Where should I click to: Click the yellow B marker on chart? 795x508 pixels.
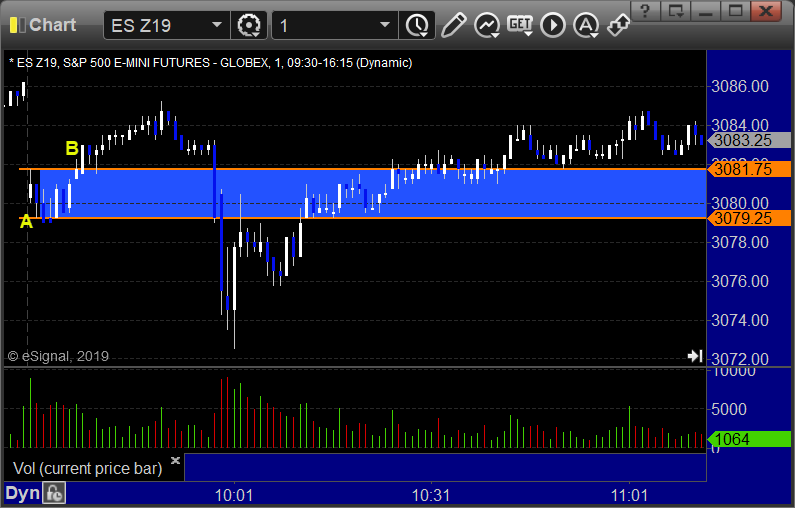tap(72, 148)
